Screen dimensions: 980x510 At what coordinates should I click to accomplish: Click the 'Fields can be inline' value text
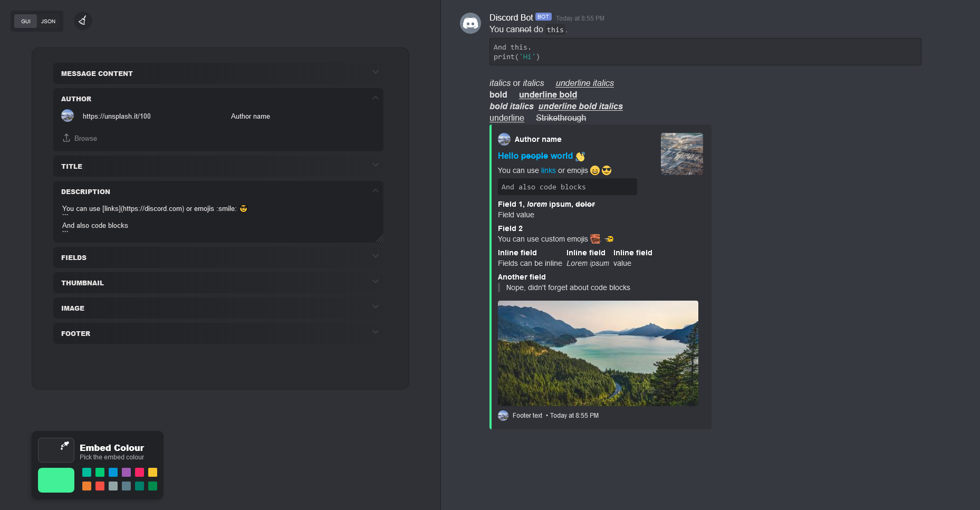point(530,263)
